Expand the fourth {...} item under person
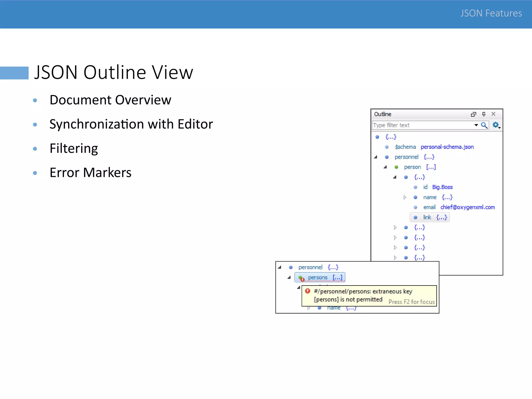Viewport: 532px width, 399px height. 395,248
